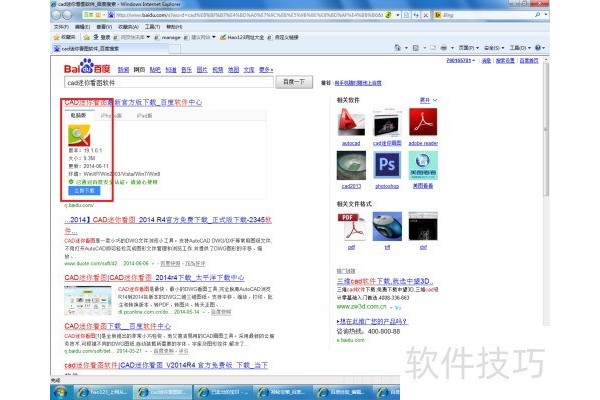Click the 百度一下 search button
Screen dimensions: 600x400
coord(294,82)
